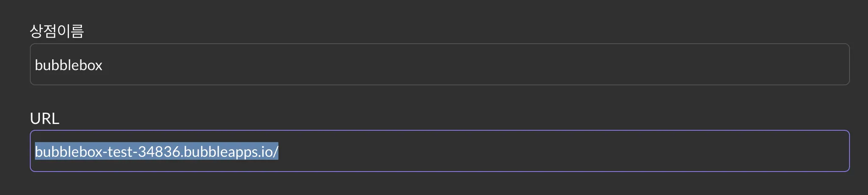Place cursor at start of store name text
The image size is (868, 195).
point(35,65)
